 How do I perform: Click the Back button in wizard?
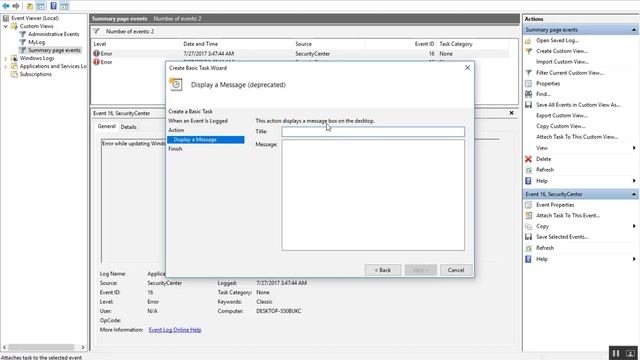coord(382,270)
